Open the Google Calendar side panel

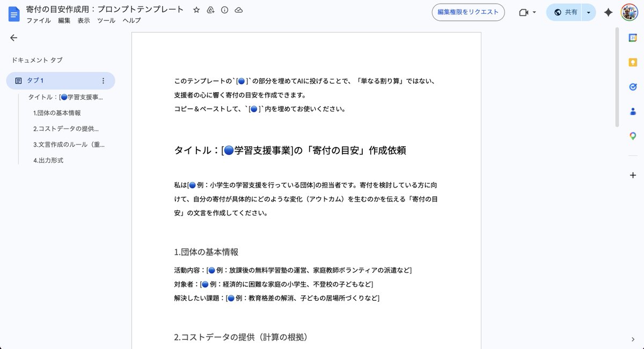pyautogui.click(x=633, y=38)
